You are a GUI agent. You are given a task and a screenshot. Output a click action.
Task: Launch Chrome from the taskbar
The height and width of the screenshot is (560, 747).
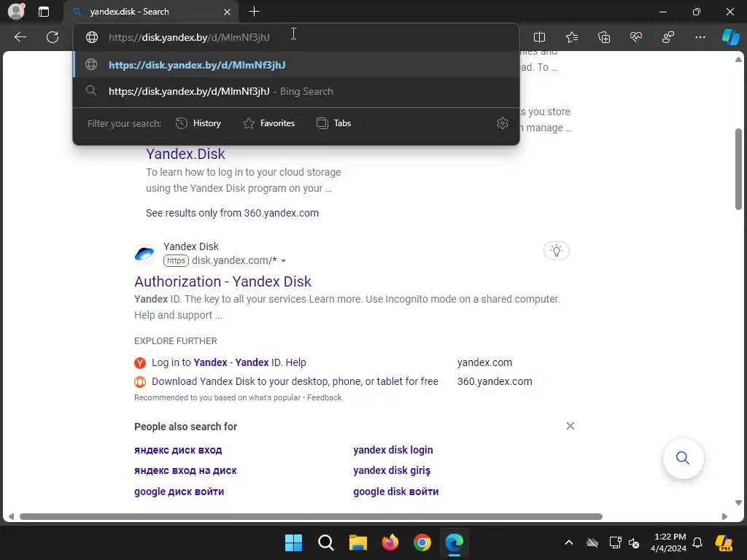point(422,542)
